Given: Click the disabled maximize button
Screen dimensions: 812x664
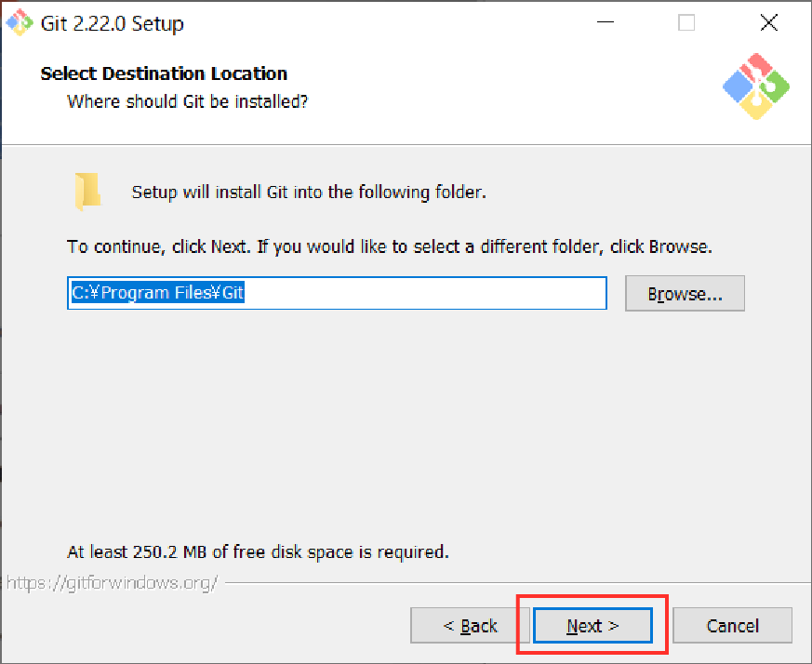Looking at the screenshot, I should (686, 23).
